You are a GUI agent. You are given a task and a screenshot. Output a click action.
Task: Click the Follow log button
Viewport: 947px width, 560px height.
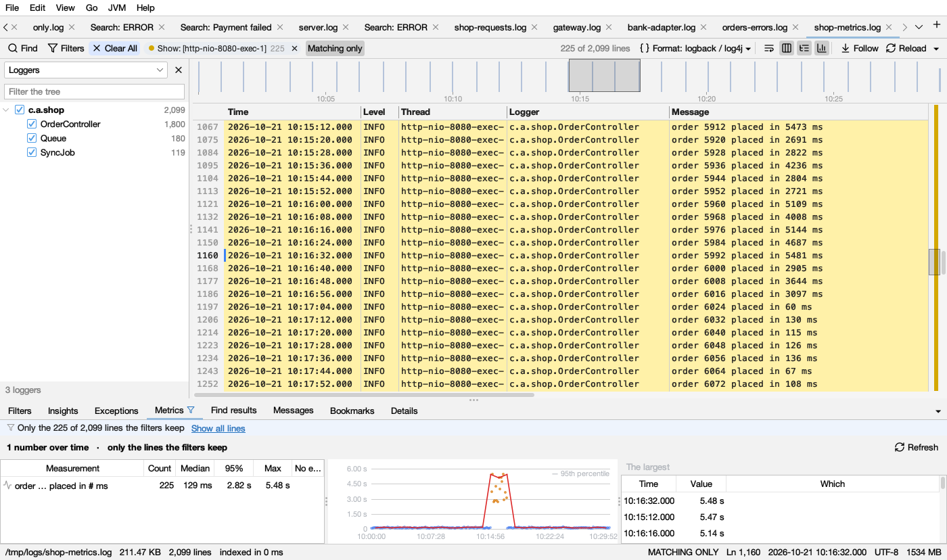860,48
